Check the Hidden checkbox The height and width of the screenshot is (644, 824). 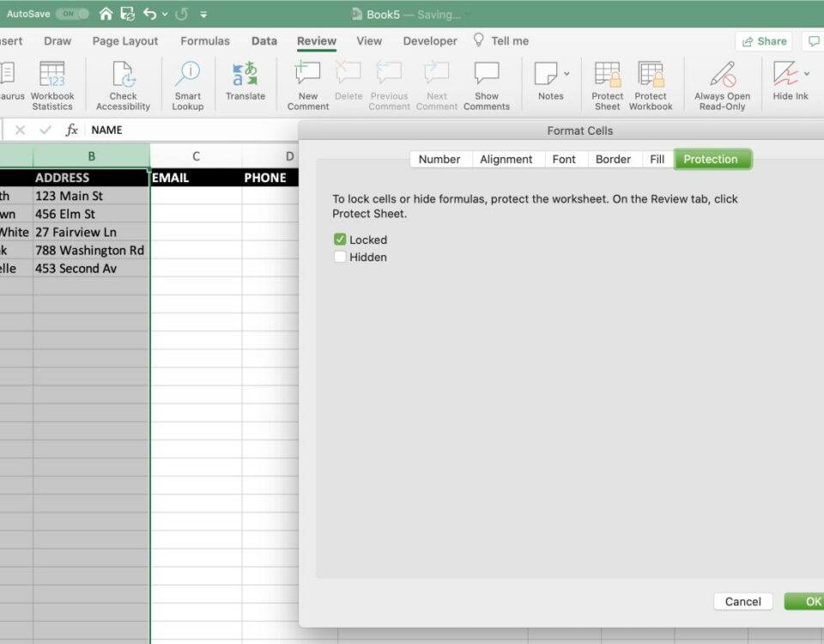coord(340,257)
